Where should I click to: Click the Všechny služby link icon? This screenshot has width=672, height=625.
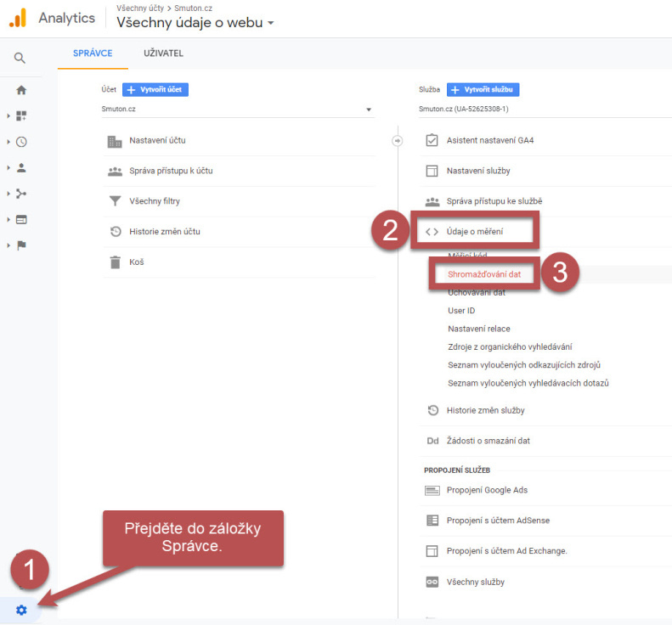(432, 582)
